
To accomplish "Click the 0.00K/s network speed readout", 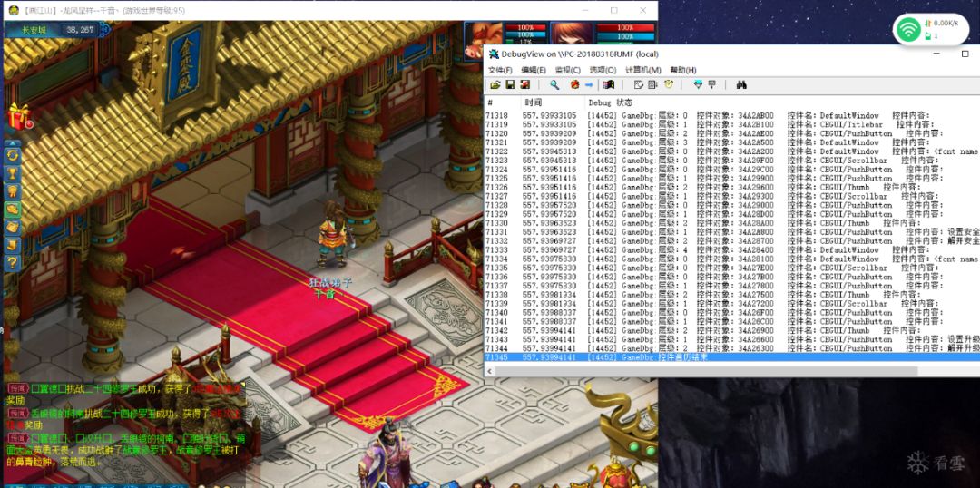I will coord(947,23).
